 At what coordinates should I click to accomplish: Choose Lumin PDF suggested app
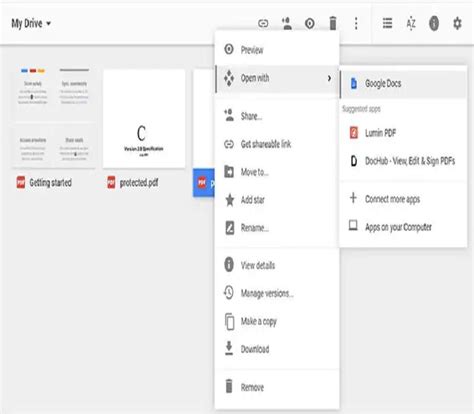point(403,133)
